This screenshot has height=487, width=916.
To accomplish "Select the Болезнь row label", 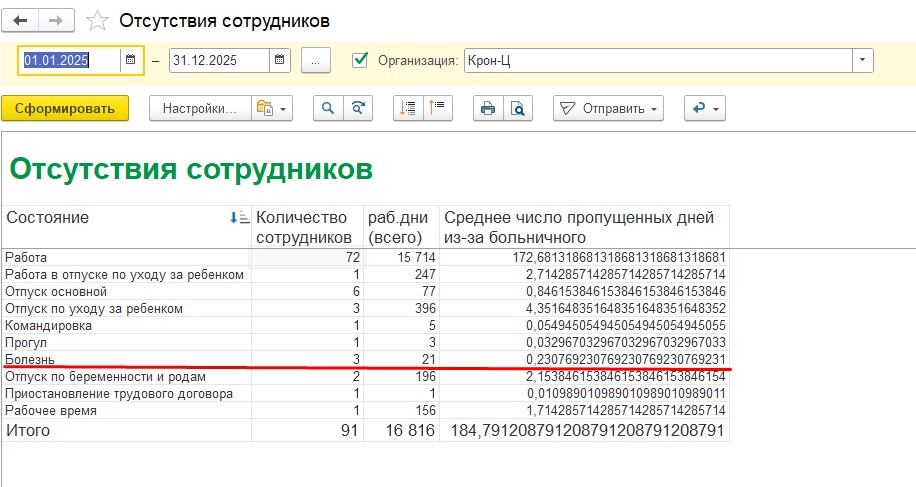I will click(30, 359).
